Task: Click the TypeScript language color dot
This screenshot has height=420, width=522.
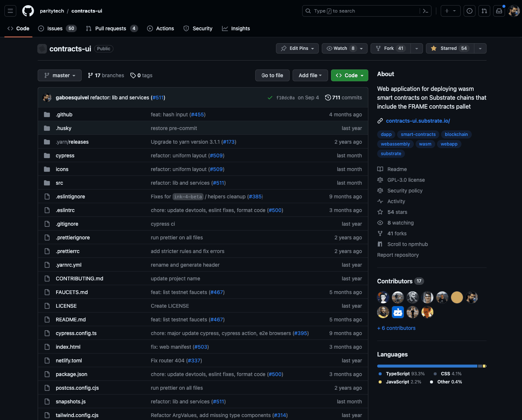Action: coord(380,374)
